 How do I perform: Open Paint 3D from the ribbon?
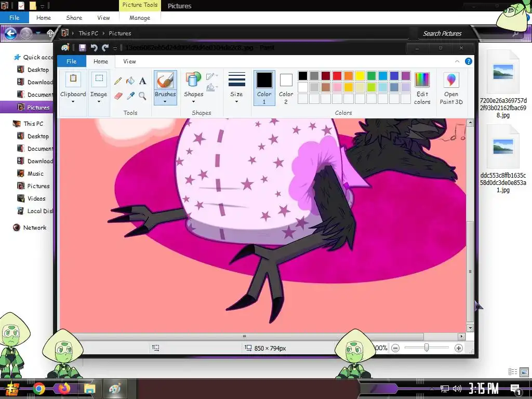click(451, 88)
